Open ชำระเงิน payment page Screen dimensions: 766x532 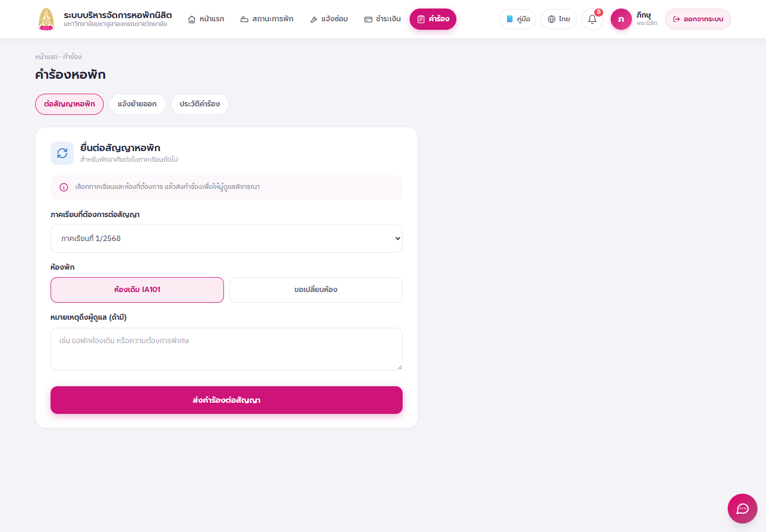[x=382, y=19]
